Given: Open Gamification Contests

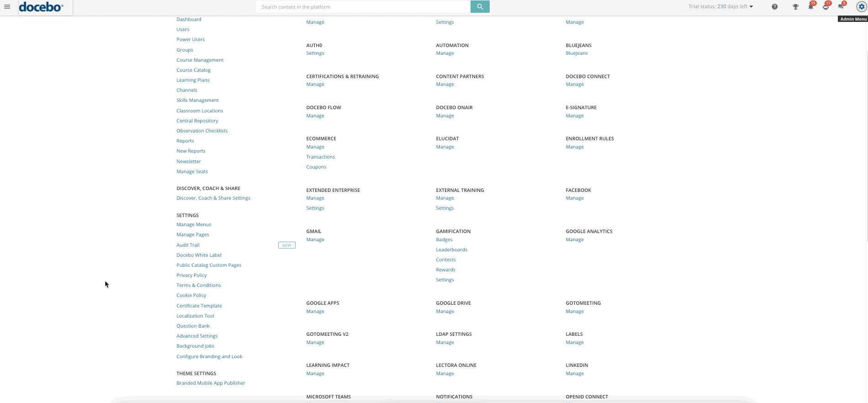Looking at the screenshot, I should click(445, 260).
